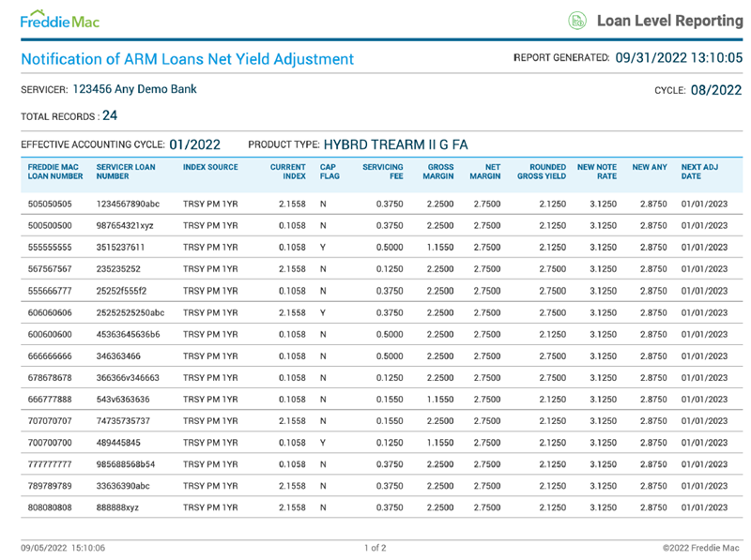Select the product type HYBRD TREARM II G FA
Viewport: 751px width, 560px height.
pos(395,144)
